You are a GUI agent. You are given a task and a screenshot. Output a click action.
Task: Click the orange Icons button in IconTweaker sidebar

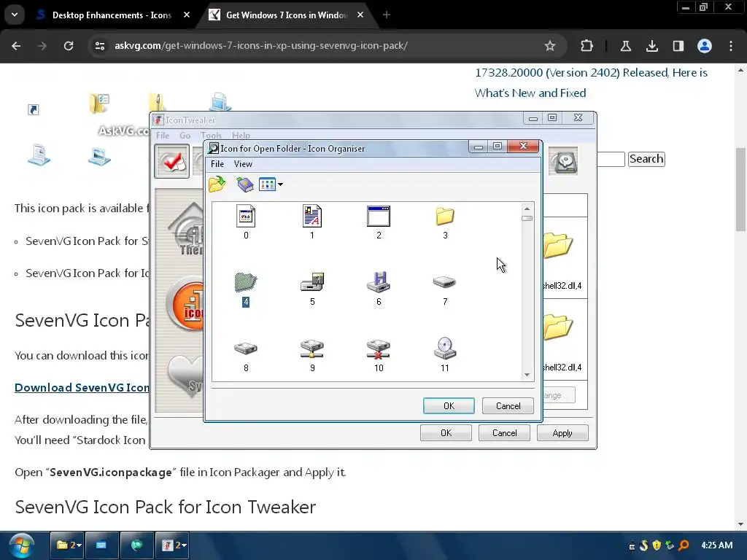point(186,304)
